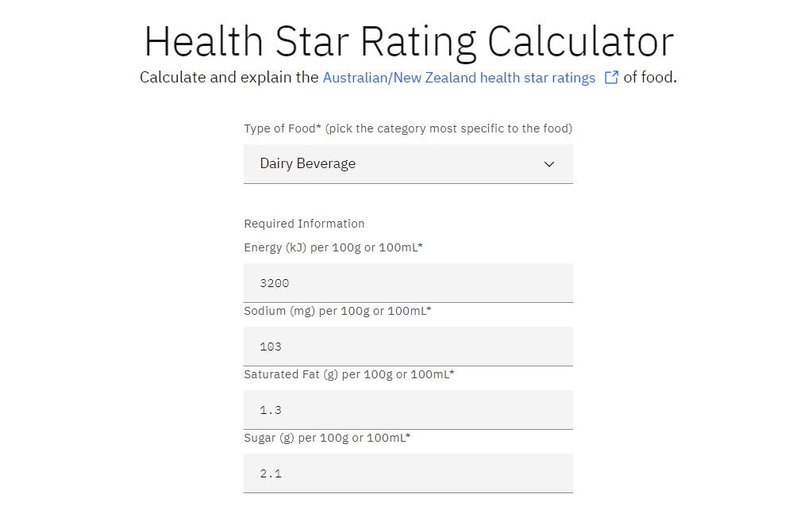Click the 'pick the category most specific' hint text
The height and width of the screenshot is (521, 812).
(448, 128)
